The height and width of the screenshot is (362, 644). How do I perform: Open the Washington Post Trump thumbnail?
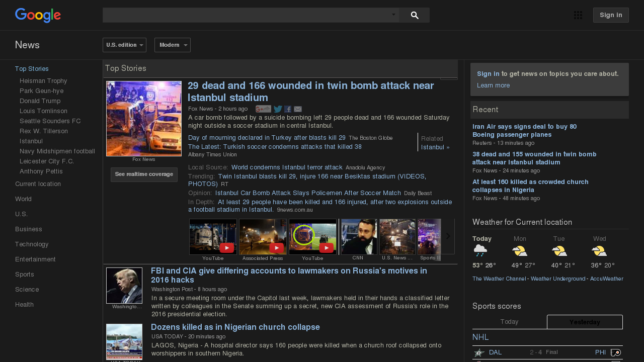click(x=124, y=286)
